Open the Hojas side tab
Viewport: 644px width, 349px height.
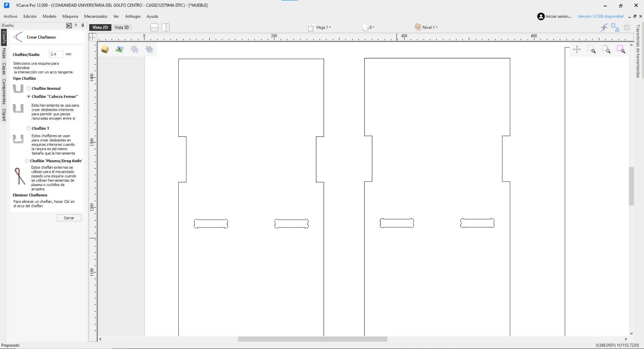4,53
